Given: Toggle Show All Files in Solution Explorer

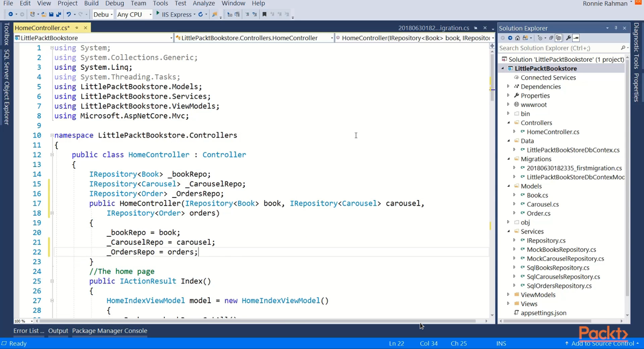Looking at the screenshot, I should tap(559, 38).
